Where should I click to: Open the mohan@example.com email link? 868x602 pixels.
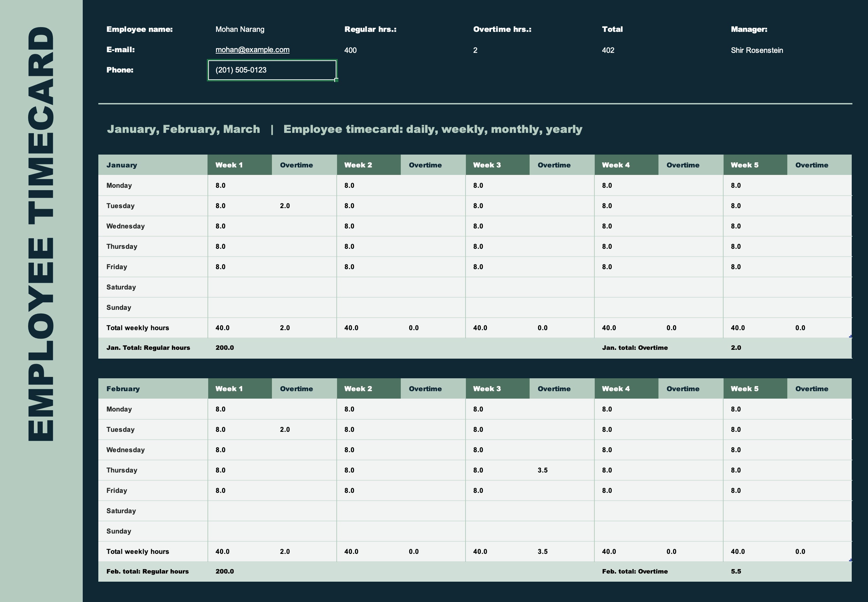[252, 49]
